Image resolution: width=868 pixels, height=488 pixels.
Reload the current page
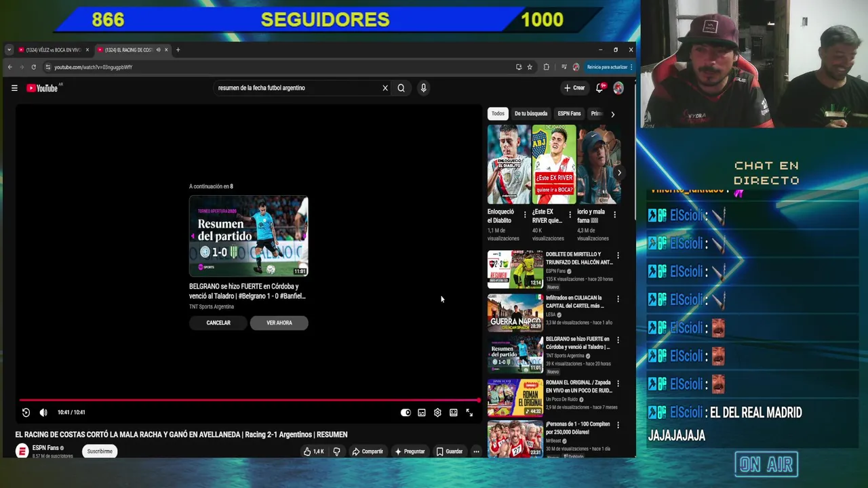(33, 67)
